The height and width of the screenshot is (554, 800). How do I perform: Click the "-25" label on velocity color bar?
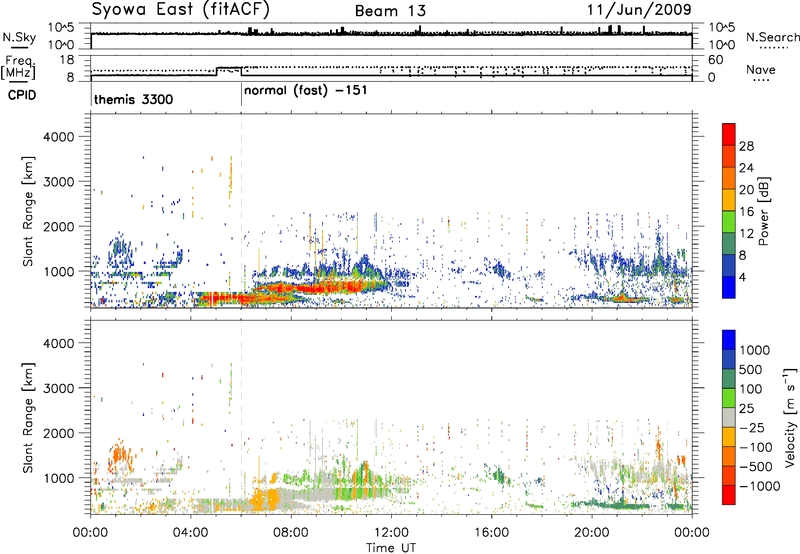[751, 427]
